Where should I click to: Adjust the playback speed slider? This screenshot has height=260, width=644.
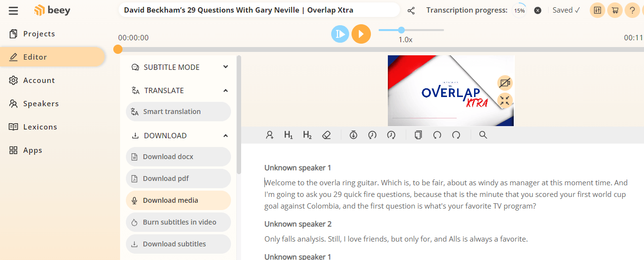click(411, 30)
